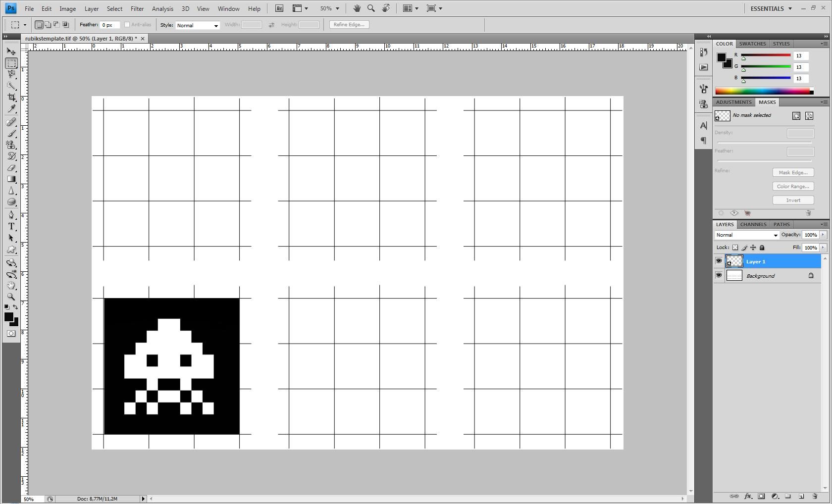Open the collapsed Paragraph panel icon

[x=704, y=141]
